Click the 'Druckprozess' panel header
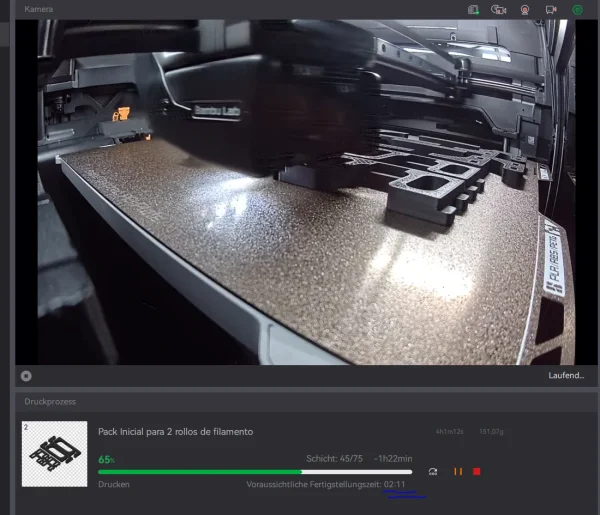Image resolution: width=600 pixels, height=515 pixels. click(50, 401)
